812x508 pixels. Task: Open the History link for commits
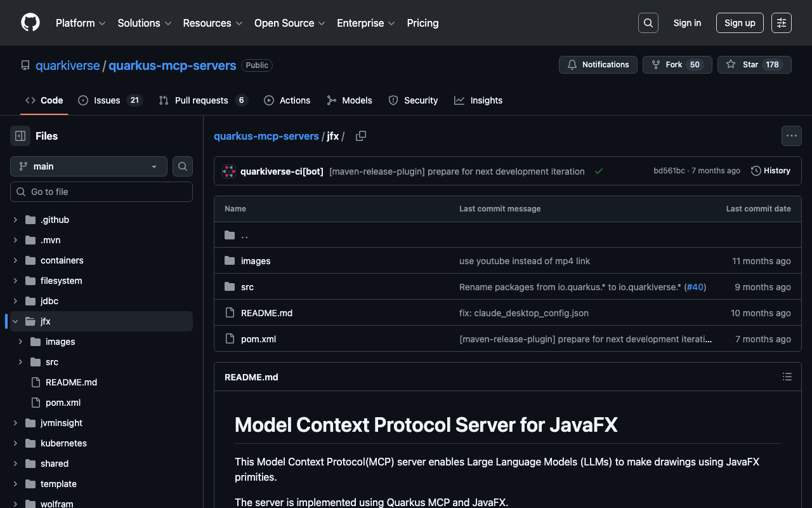771,171
